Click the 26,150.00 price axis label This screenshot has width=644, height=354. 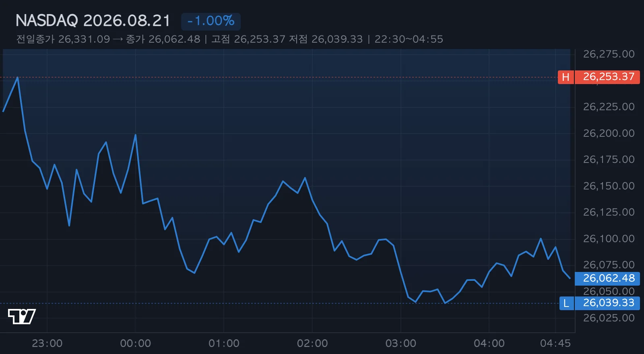coord(609,186)
